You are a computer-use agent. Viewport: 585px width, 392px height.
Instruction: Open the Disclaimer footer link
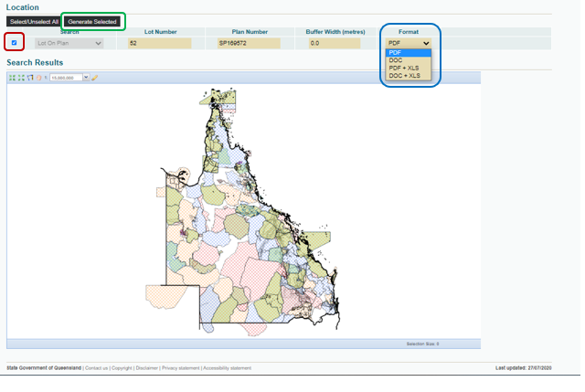(146, 368)
